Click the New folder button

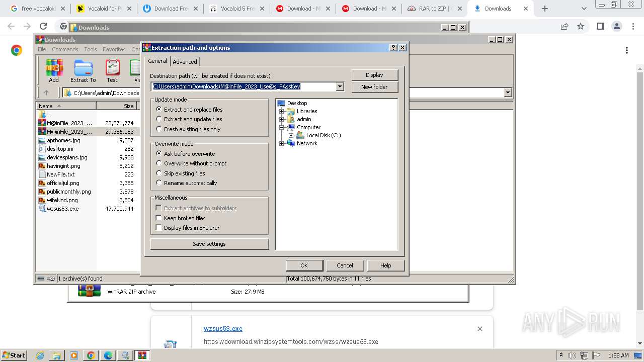click(374, 87)
